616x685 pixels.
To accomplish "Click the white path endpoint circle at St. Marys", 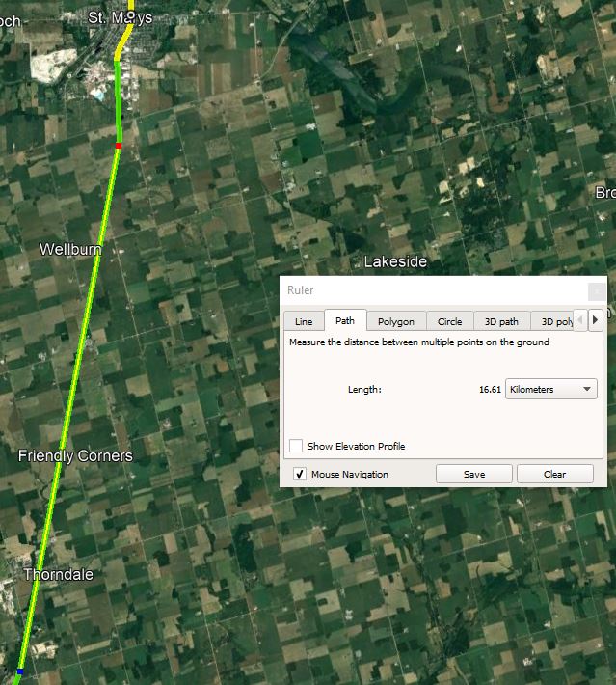I will pyautogui.click(x=130, y=14).
